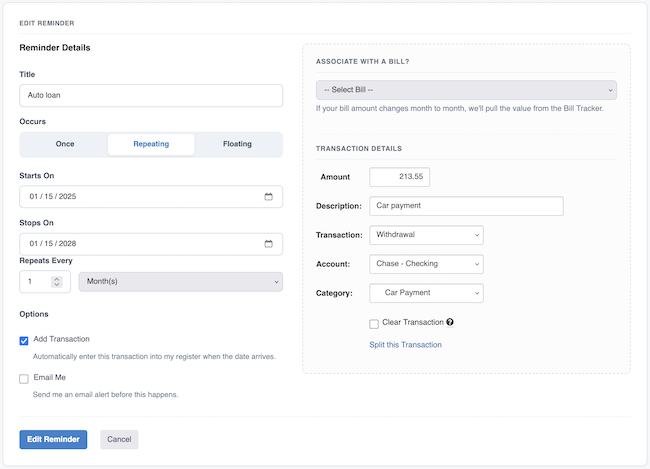Open the Month(s) repeat unit dropdown

(x=181, y=282)
